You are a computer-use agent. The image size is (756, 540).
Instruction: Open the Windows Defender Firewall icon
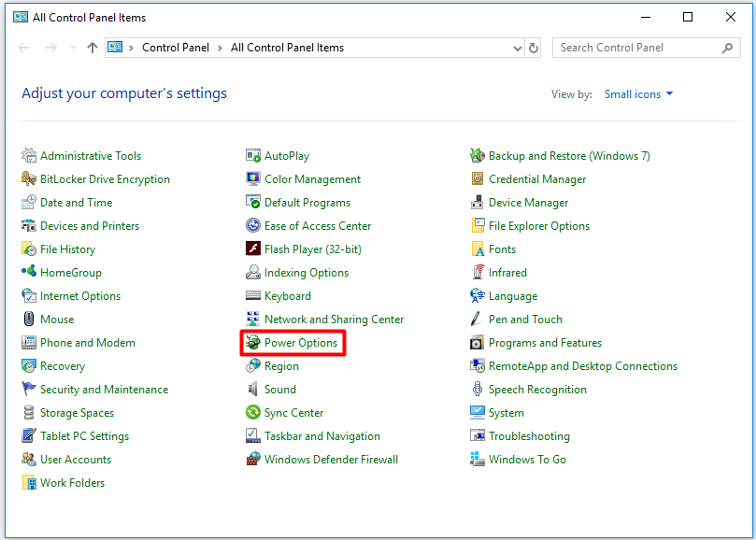pos(253,460)
